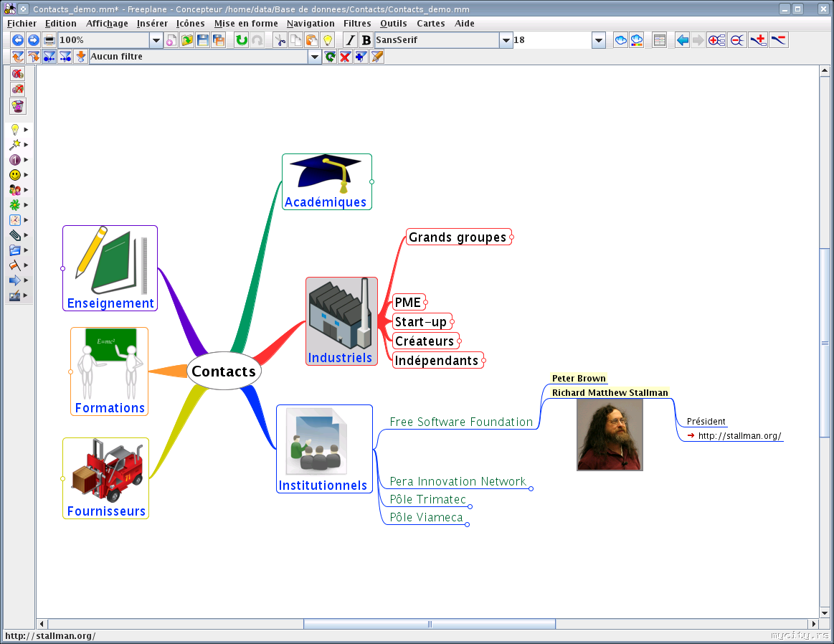This screenshot has height=644, width=834.
Task: Click the horizontal scrollbar thumb
Action: [430, 624]
